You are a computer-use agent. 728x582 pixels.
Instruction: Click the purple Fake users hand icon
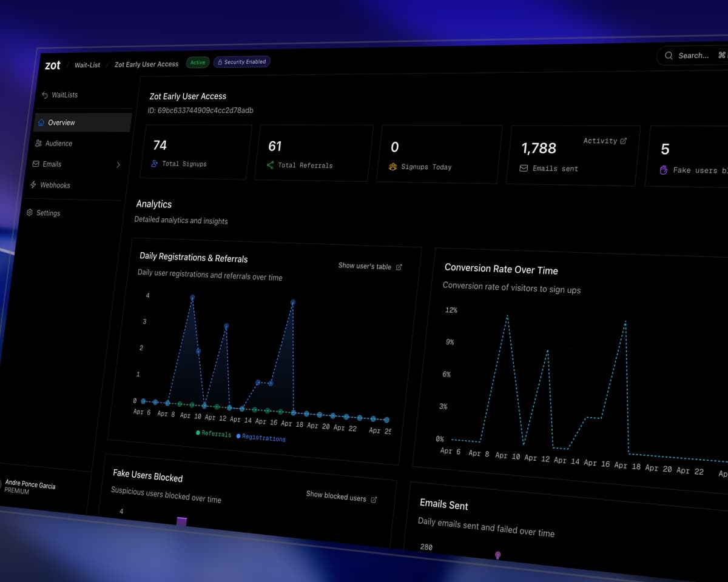(664, 171)
